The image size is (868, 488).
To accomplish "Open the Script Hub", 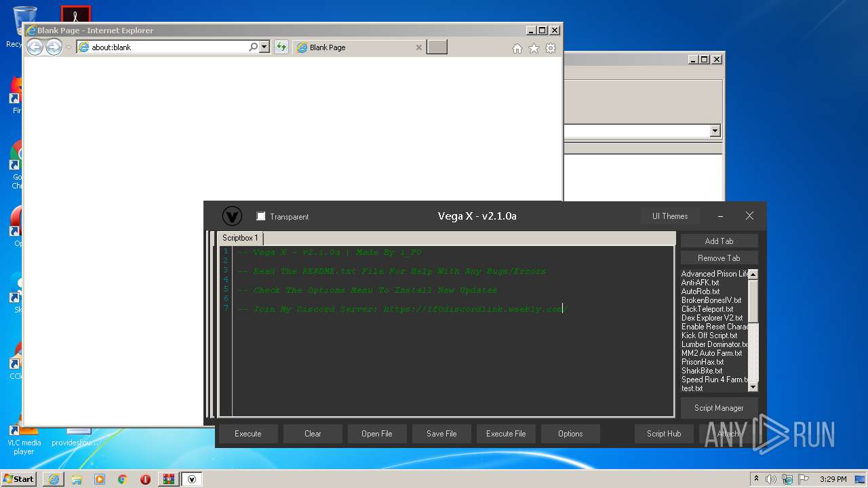I will click(664, 434).
